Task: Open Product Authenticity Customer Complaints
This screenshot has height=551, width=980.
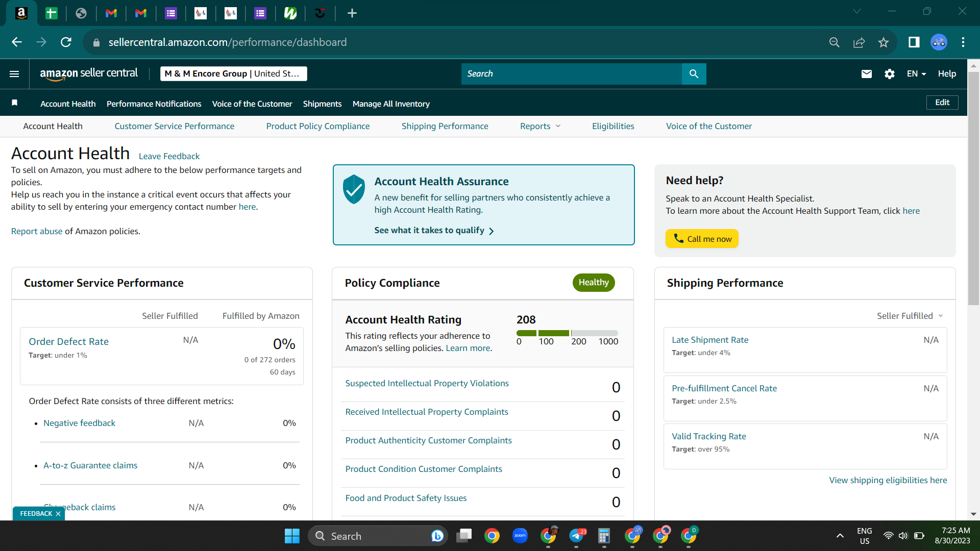Action: click(x=428, y=440)
